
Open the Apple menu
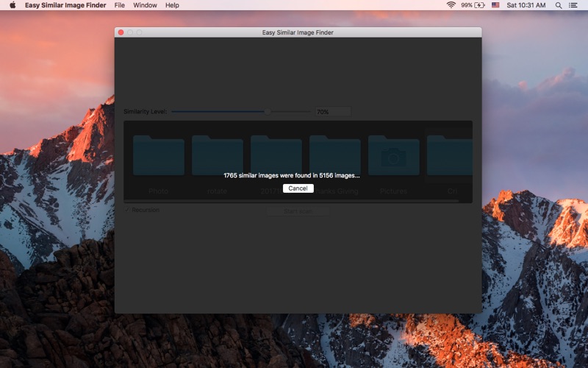click(12, 5)
